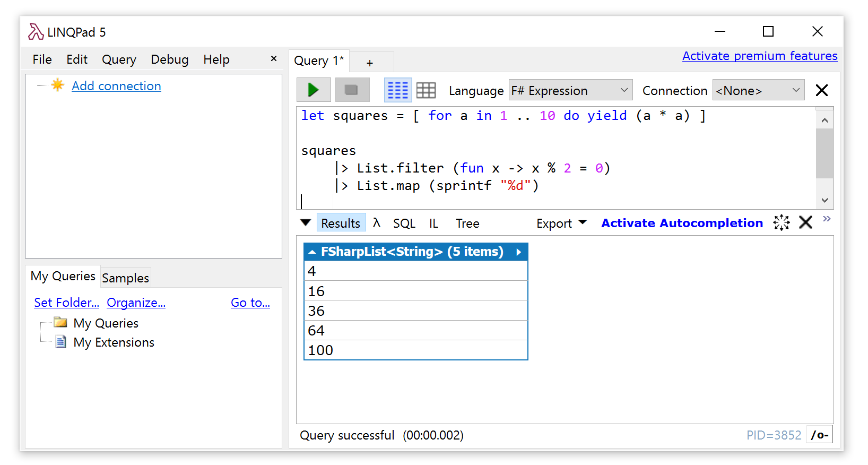This screenshot has width=868, height=465.
Task: Click the result row with value 64
Action: click(415, 330)
